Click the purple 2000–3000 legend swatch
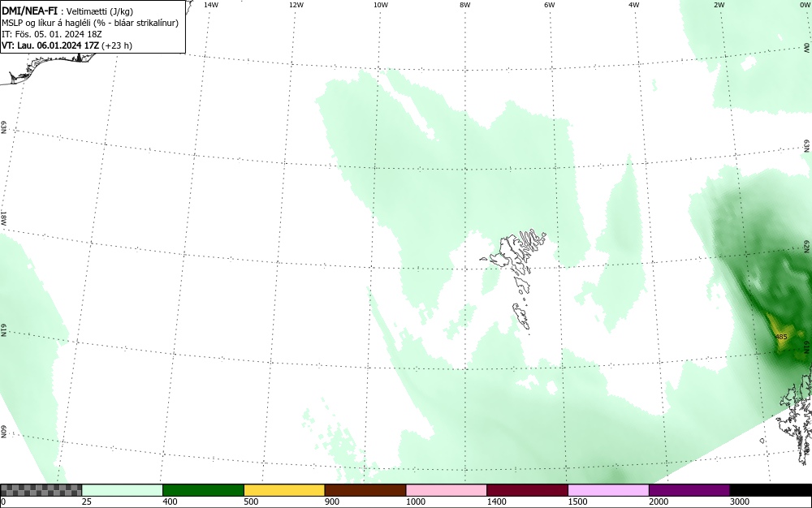 [689, 490]
